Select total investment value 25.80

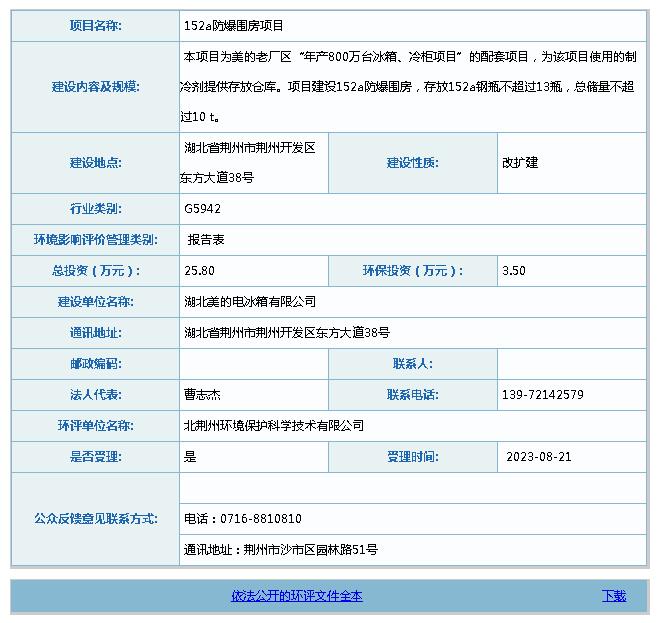[x=199, y=271]
